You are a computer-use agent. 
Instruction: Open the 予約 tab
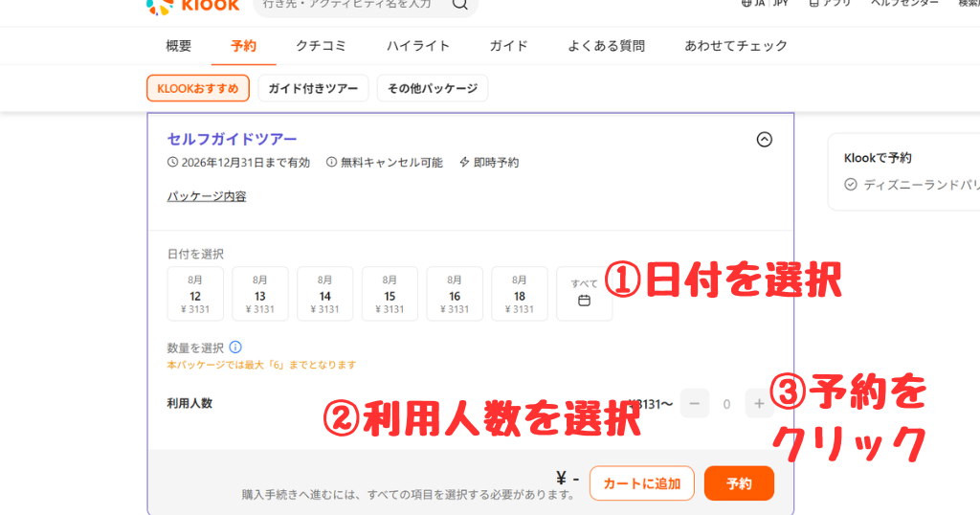pyautogui.click(x=243, y=46)
